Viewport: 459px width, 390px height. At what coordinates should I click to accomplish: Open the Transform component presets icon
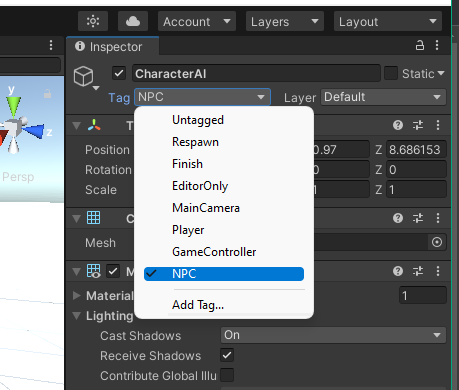click(418, 125)
